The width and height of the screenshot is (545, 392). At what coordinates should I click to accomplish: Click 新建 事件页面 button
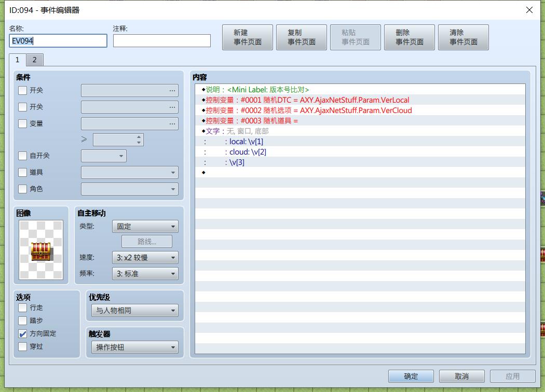(248, 37)
